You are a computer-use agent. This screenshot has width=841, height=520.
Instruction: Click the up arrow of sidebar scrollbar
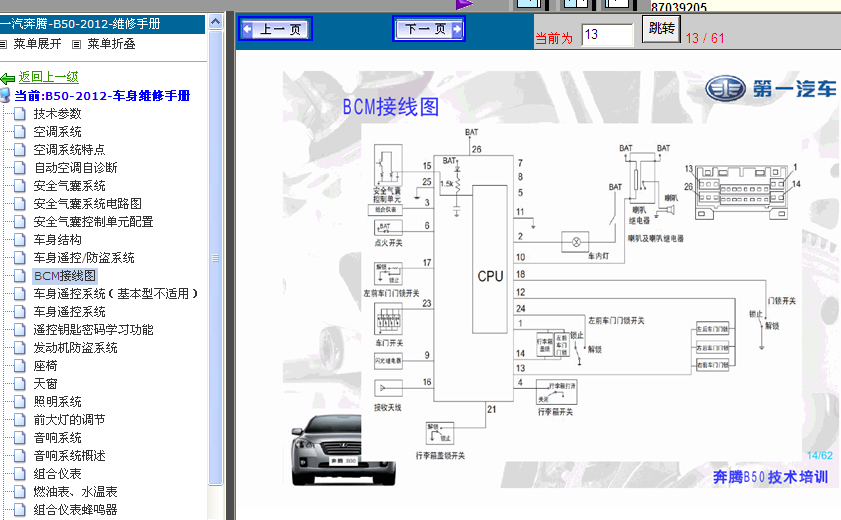215,21
